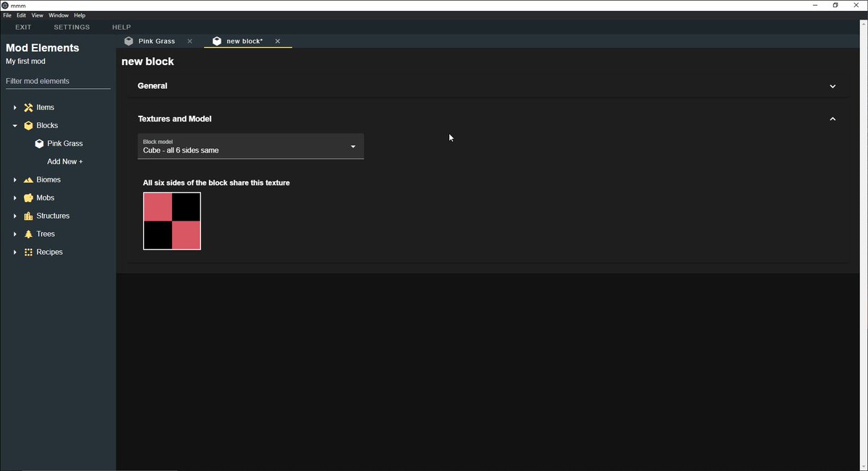The image size is (868, 471).
Task: Open SETTINGS from the top bar
Action: click(72, 27)
